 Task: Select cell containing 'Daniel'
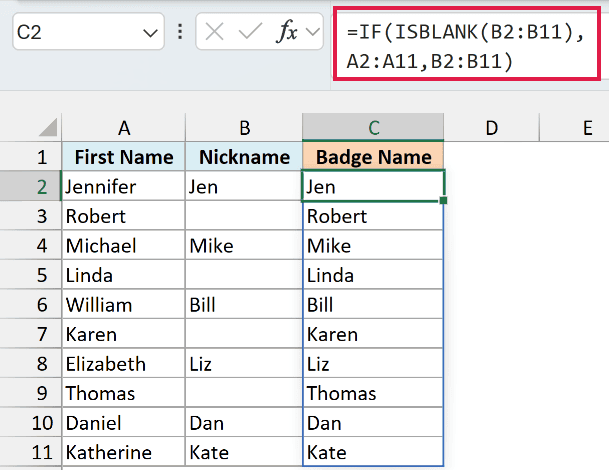pos(124,423)
